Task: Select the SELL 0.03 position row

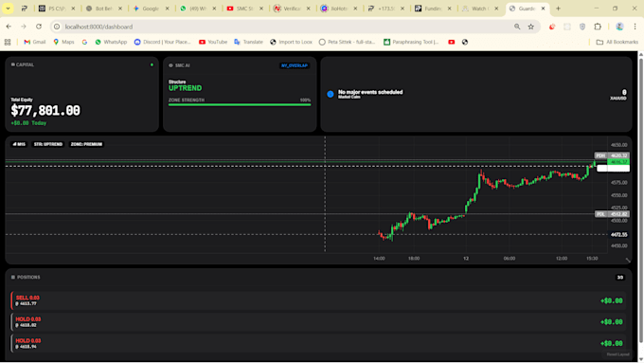Action: tap(319, 300)
